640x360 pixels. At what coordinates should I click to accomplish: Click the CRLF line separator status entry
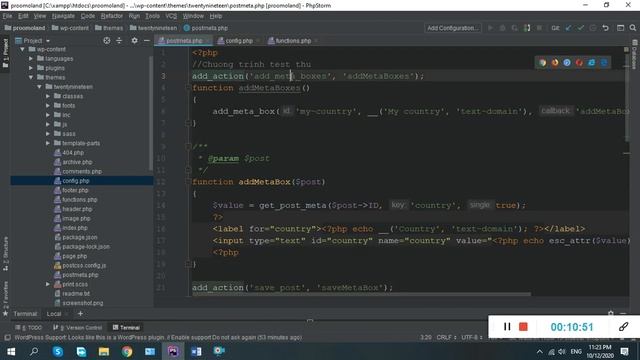[447, 338]
